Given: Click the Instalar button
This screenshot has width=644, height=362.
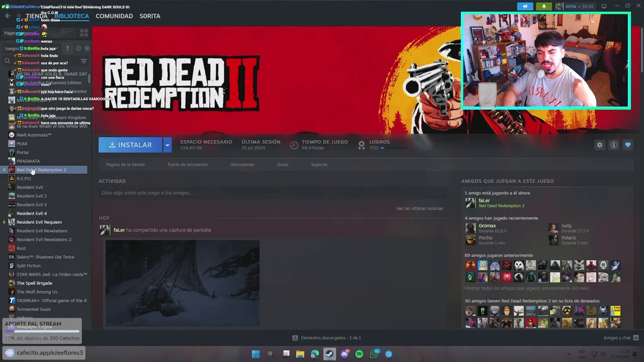Looking at the screenshot, I should pyautogui.click(x=130, y=145).
